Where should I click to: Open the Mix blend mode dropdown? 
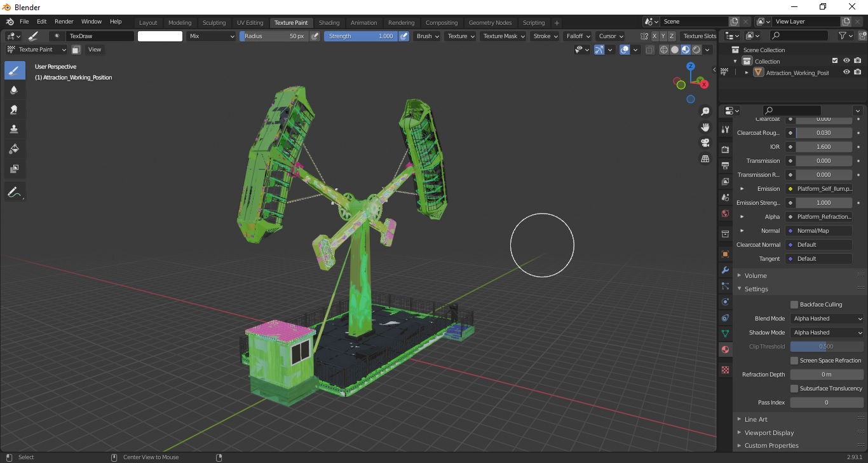click(x=212, y=36)
